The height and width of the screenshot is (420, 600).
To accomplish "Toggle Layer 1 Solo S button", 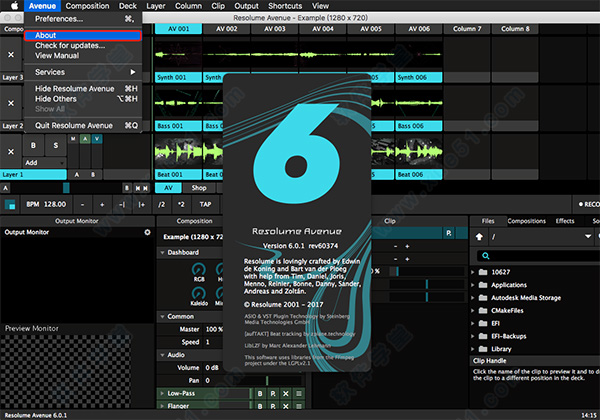I will click(x=56, y=145).
